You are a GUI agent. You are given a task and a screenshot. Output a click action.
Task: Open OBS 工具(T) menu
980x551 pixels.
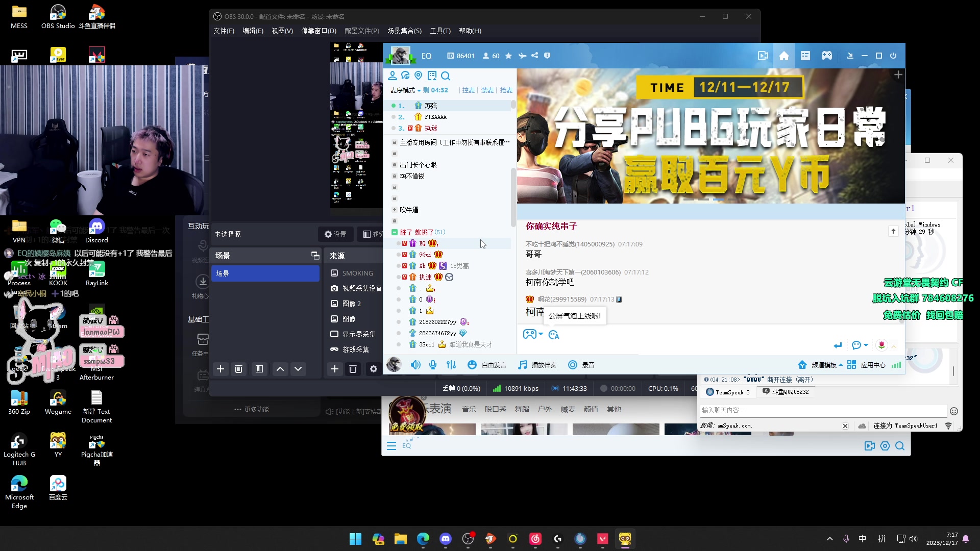440,31
